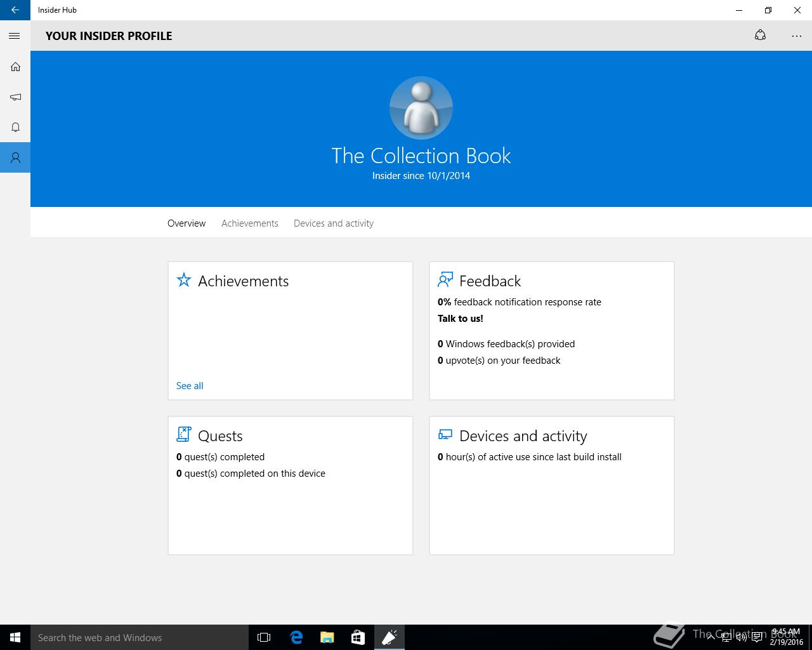The height and width of the screenshot is (650, 812).
Task: Click '0 hour(s) of active use' text
Action: click(530, 457)
